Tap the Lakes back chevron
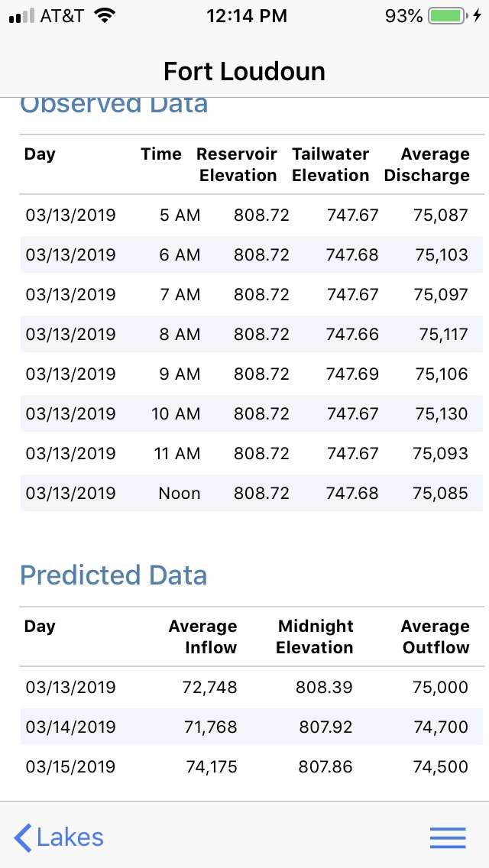This screenshot has width=489, height=868. click(x=24, y=837)
